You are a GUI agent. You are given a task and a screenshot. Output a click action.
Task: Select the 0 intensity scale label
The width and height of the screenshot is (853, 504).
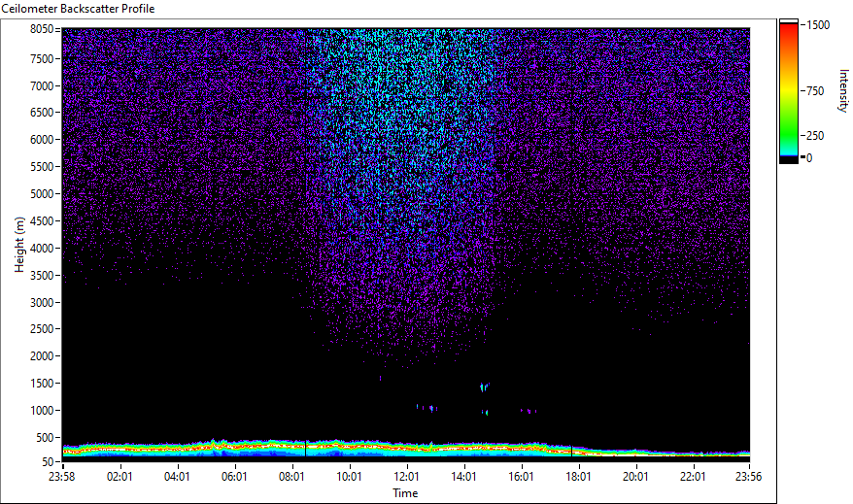(x=809, y=157)
